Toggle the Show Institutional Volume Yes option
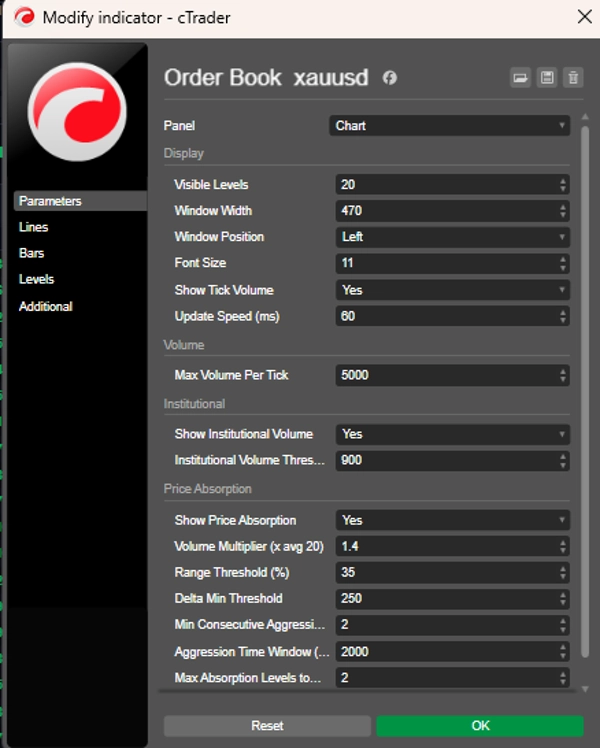 coord(453,434)
